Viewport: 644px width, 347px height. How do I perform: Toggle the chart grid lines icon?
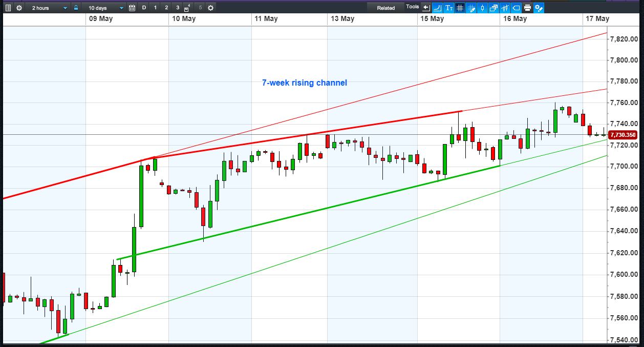point(460,8)
